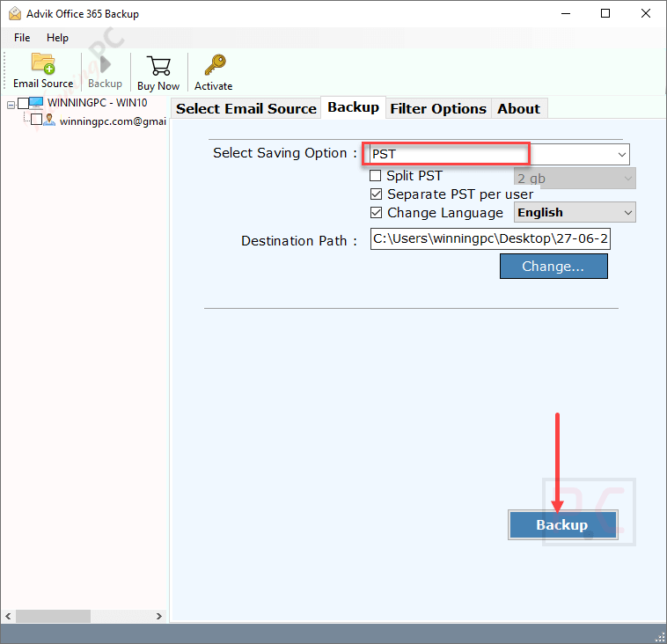Open the Help menu

pos(57,38)
